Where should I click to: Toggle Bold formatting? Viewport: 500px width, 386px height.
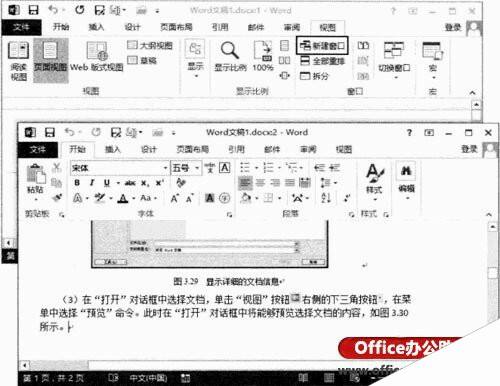[77, 183]
